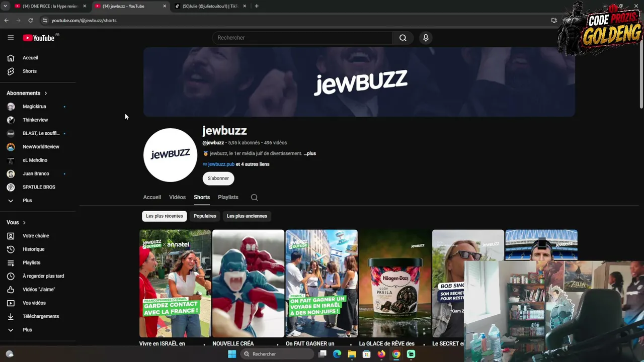The width and height of the screenshot is (644, 362).
Task: Go back with the browser back arrow
Action: (x=7, y=20)
